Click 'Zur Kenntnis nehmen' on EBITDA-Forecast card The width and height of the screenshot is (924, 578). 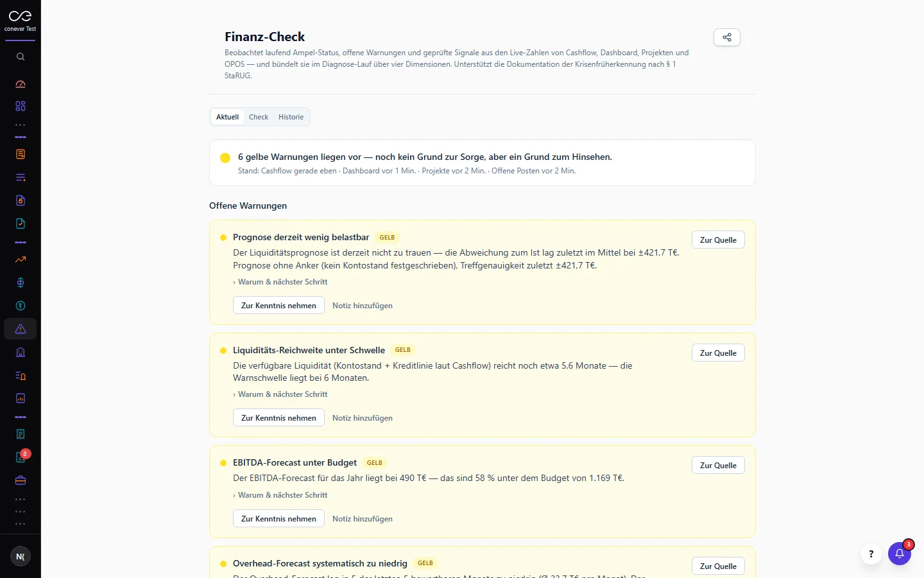[278, 518]
